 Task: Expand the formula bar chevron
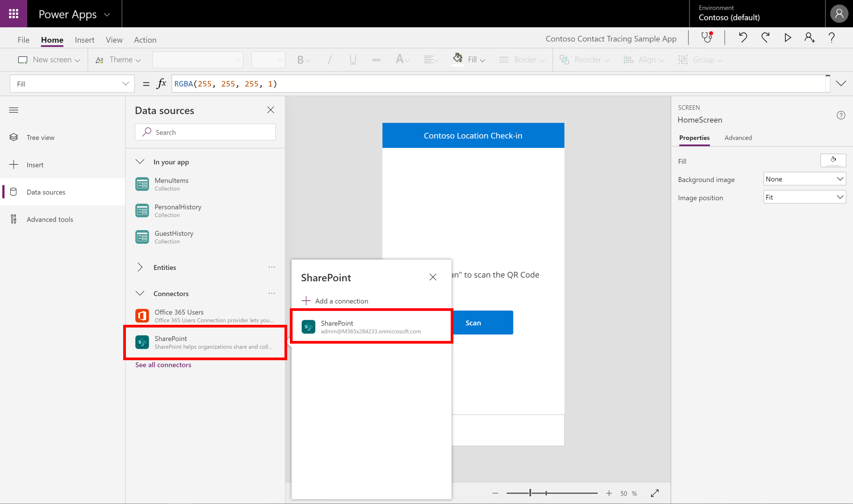click(x=841, y=83)
